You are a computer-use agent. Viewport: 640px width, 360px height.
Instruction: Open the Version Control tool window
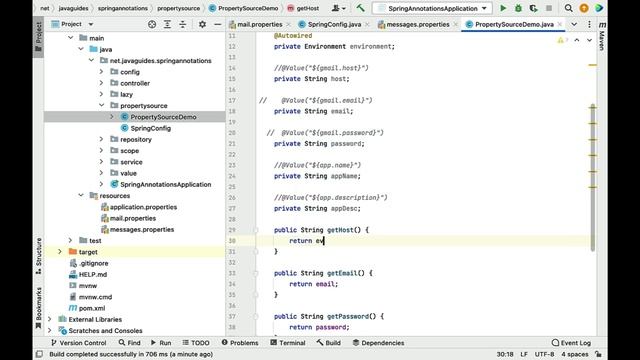tap(78, 343)
